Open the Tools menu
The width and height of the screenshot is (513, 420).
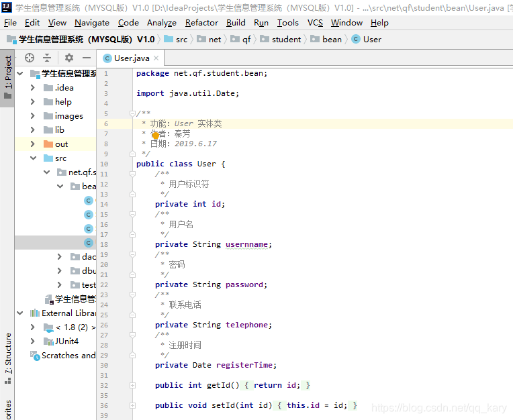tap(288, 23)
